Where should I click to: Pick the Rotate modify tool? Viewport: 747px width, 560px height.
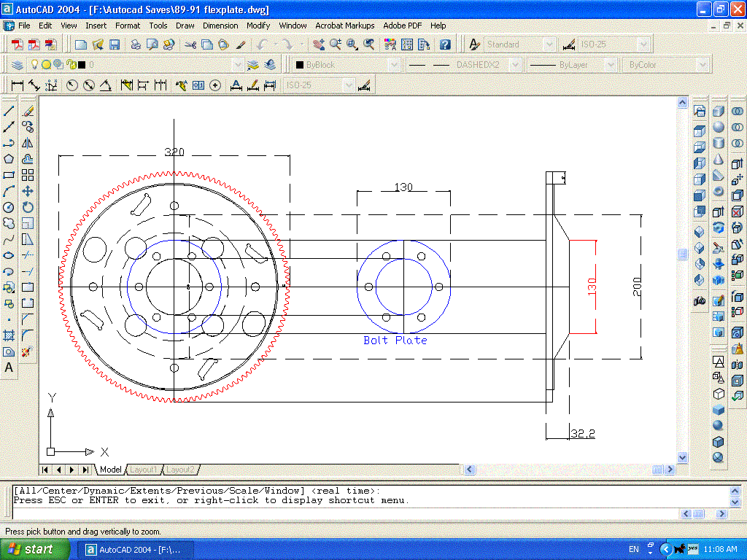28,207
